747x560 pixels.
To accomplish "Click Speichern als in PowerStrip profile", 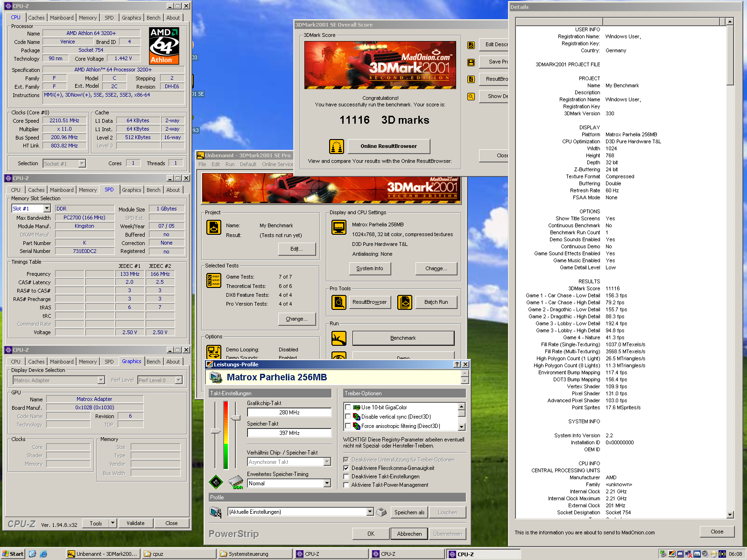I will coord(409,512).
